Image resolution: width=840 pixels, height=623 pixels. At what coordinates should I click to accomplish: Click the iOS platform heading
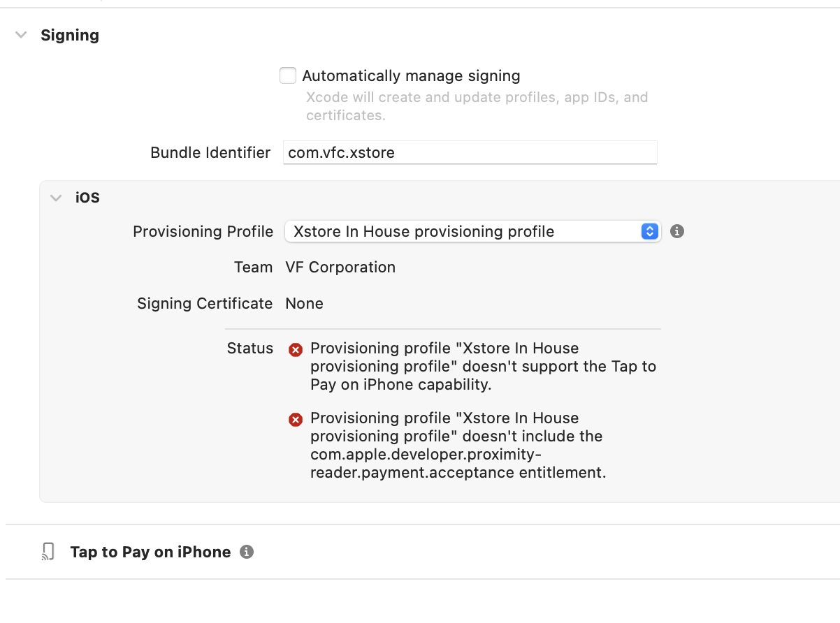click(x=87, y=198)
